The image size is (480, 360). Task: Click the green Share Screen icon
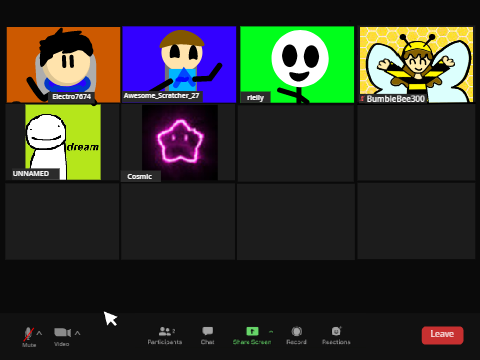click(252, 331)
